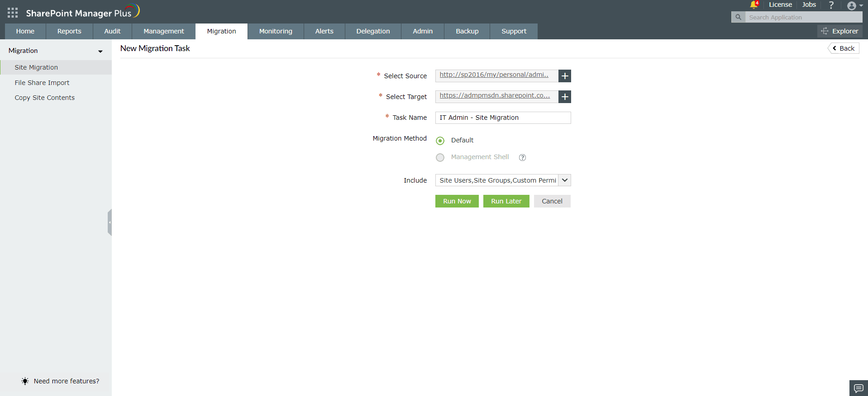Open the Reports tab

69,31
